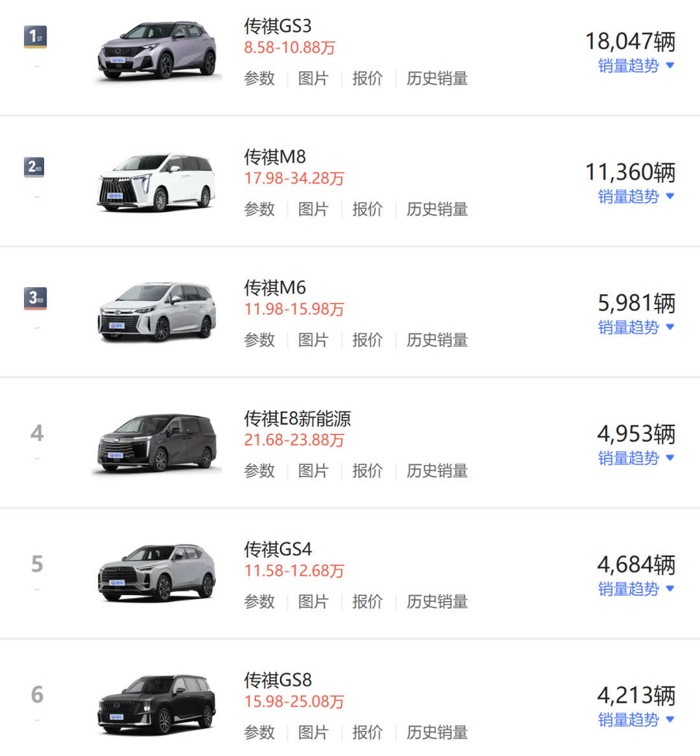Expand 销量趋势 for 传祺GS8
Screen dimensions: 700x756
[635, 720]
